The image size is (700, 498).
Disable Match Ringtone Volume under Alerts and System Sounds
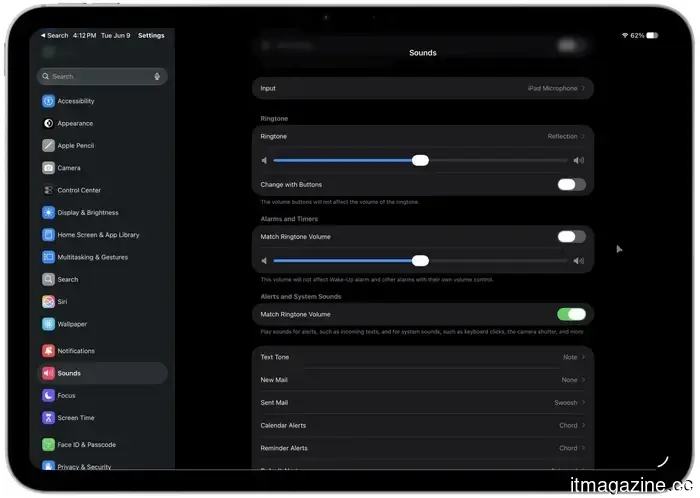click(571, 314)
